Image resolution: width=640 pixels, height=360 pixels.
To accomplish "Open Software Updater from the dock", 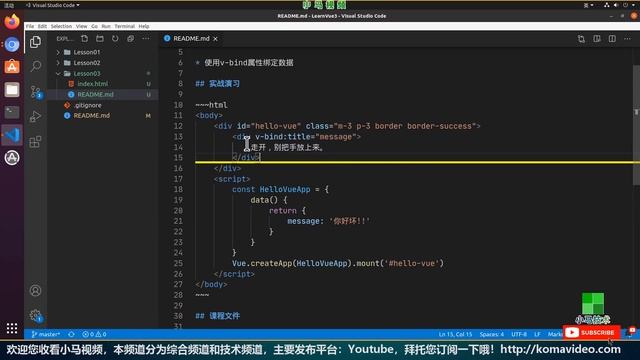I will coord(12,158).
